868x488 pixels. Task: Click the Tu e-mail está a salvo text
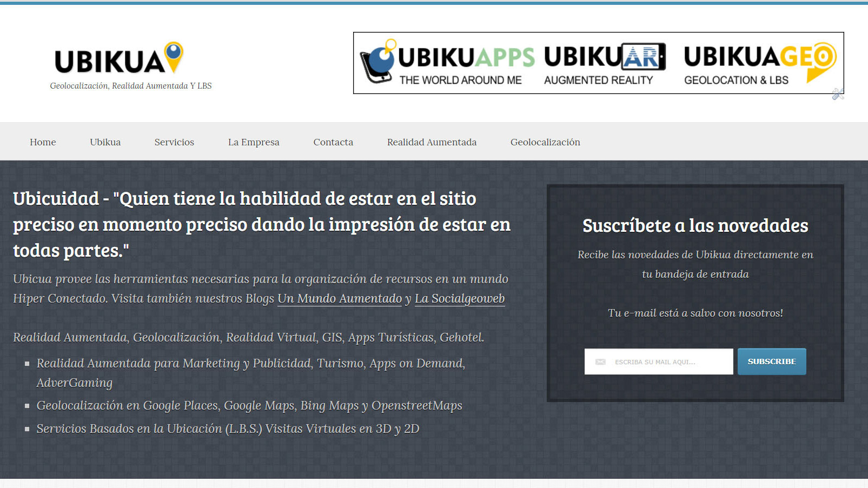tap(695, 313)
